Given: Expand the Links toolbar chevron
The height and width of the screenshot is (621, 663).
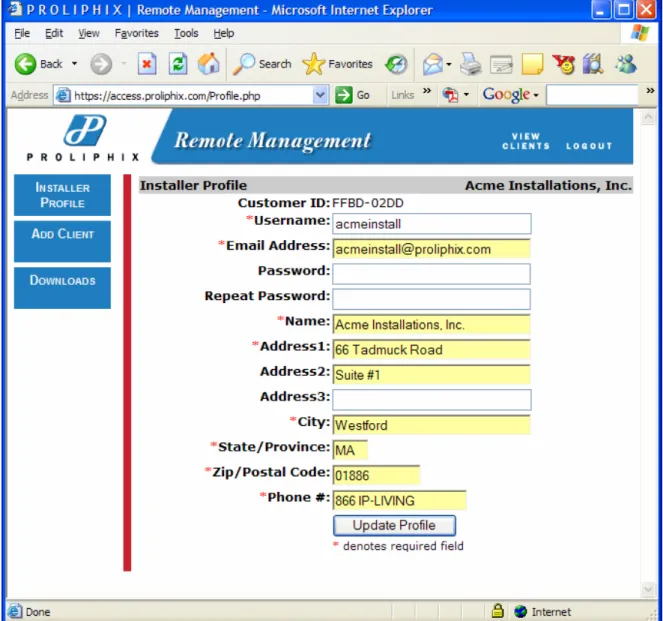Looking at the screenshot, I should [427, 90].
